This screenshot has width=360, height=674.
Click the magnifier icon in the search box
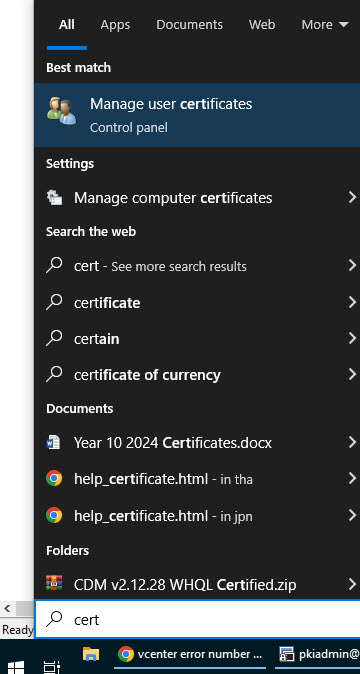pos(55,619)
